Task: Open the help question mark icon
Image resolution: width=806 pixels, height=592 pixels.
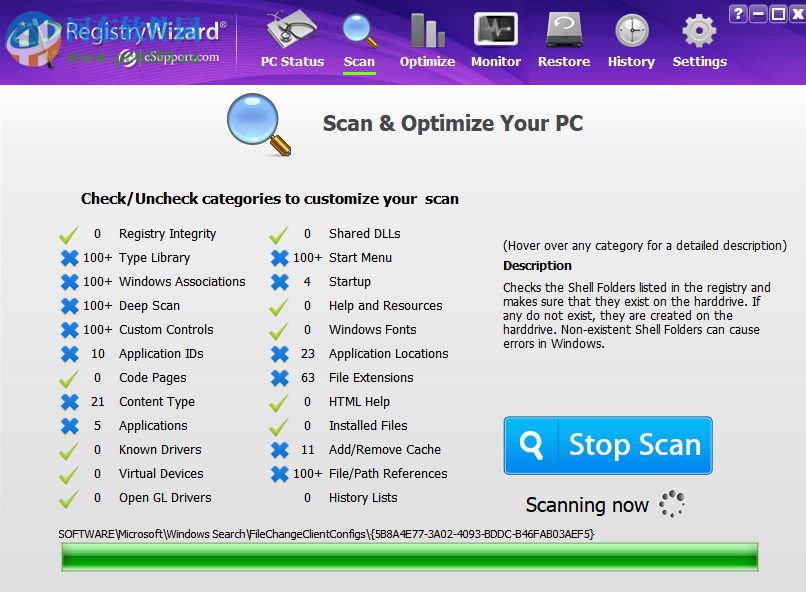Action: tap(738, 13)
